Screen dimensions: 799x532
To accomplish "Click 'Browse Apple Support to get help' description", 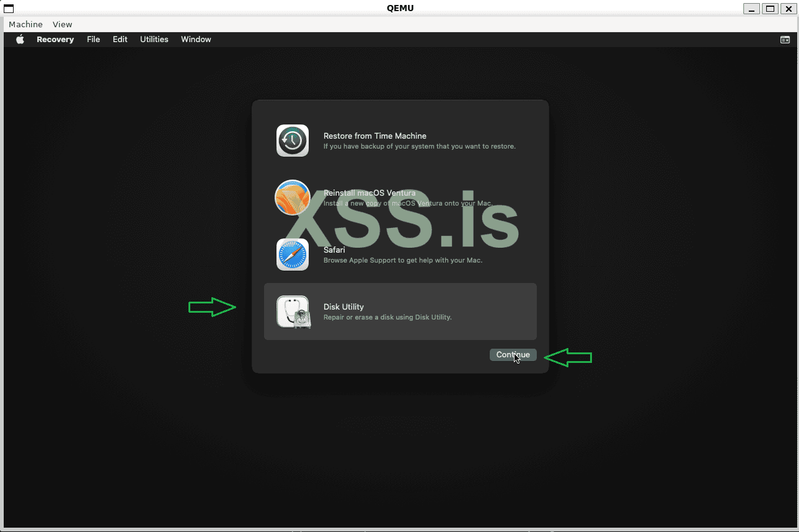I will (403, 261).
